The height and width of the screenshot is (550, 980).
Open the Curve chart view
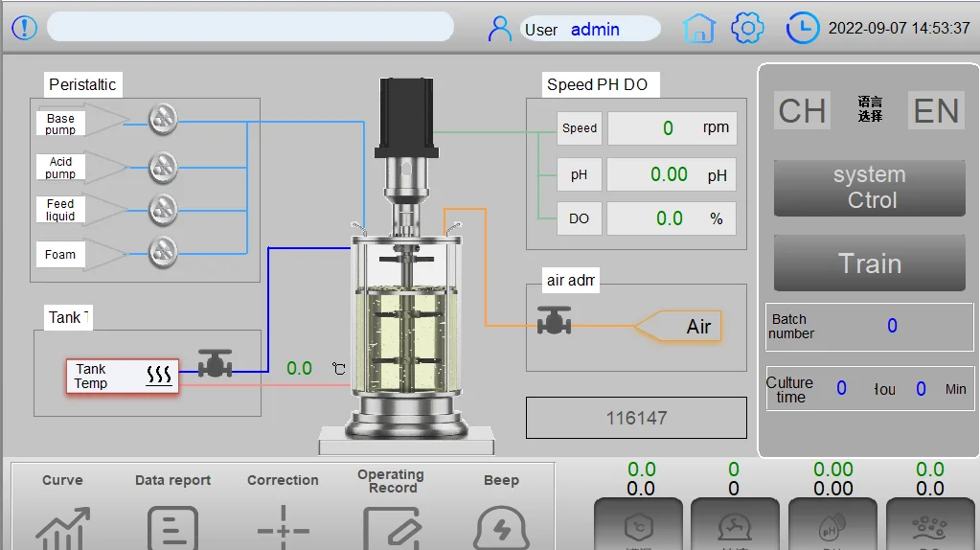(62, 522)
